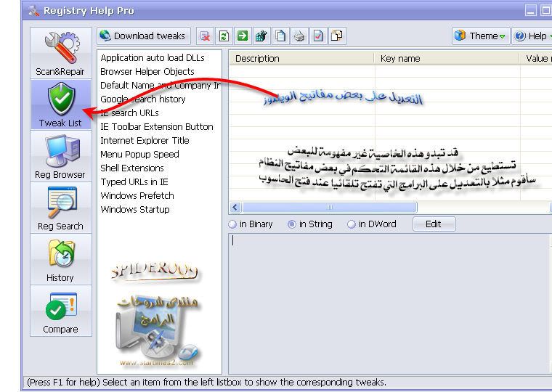
Task: Click the duplicate sheets toolbar icon
Action: (337, 36)
